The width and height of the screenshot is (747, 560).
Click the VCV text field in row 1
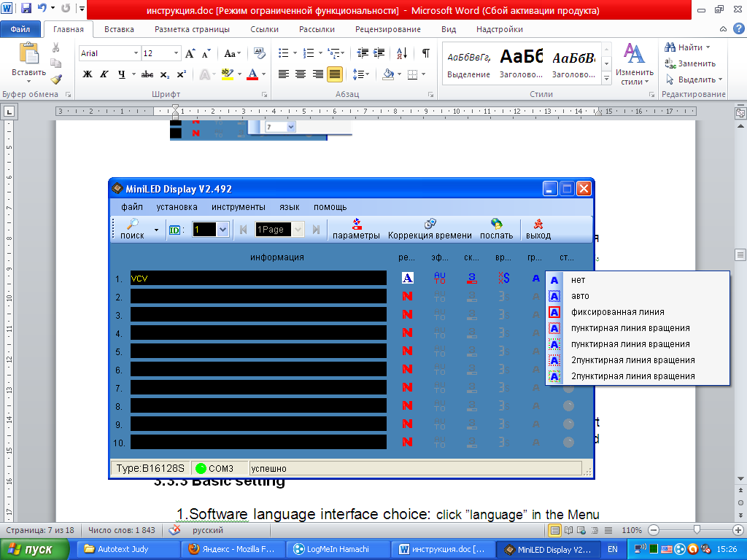click(x=258, y=278)
